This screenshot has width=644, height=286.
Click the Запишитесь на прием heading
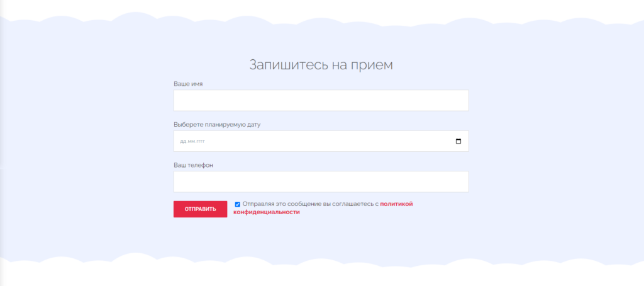click(x=321, y=65)
